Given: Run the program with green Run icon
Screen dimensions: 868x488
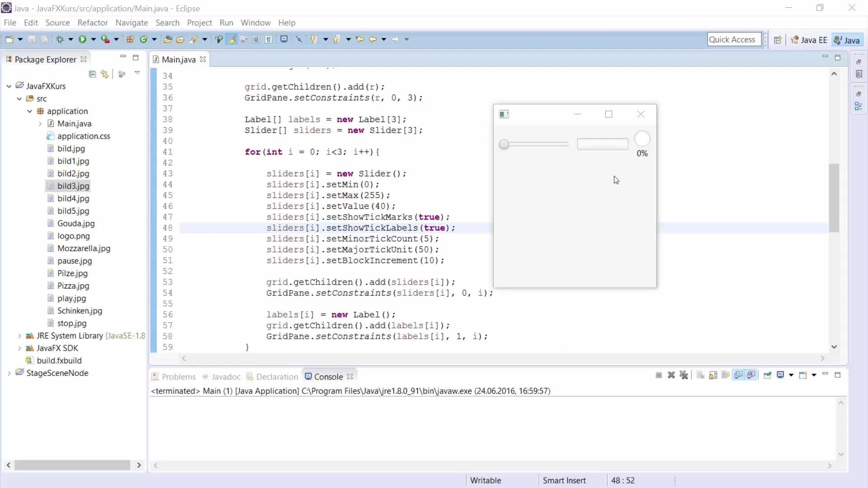Looking at the screenshot, I should [x=82, y=39].
